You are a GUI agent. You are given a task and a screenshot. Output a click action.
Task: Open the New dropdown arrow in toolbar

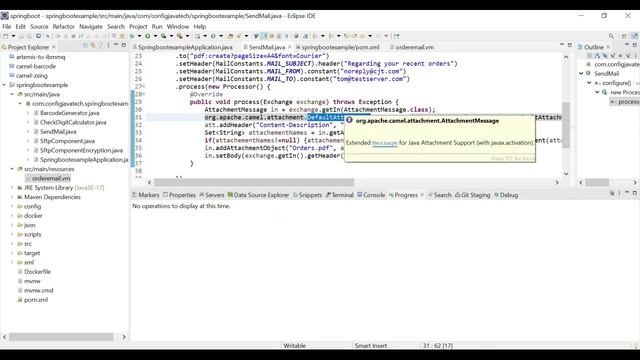[x=13, y=36]
